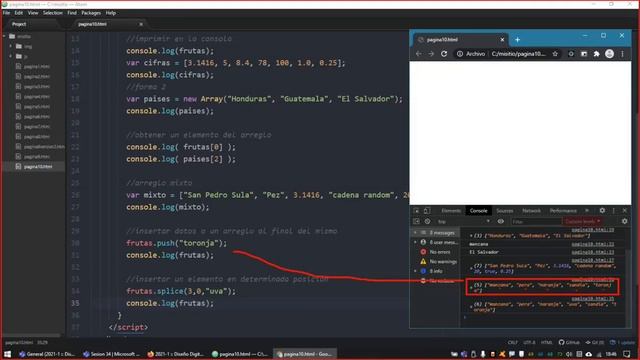Select the Console tab in DevTools
Screen dimensions: 640x360
tap(478, 211)
